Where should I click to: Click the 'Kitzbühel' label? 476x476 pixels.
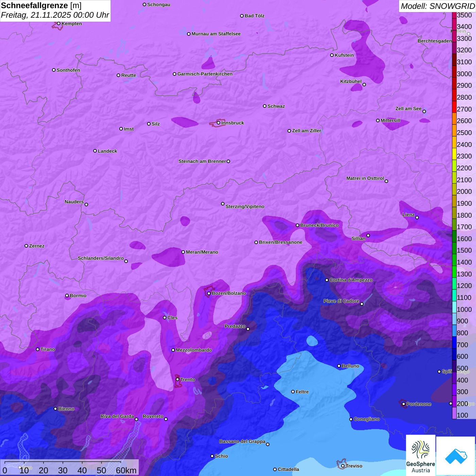coord(351,81)
